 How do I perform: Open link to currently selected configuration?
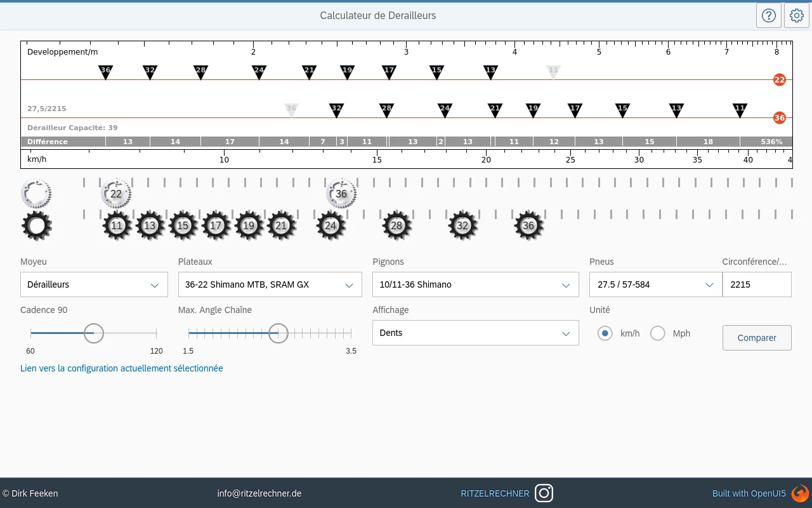122,368
